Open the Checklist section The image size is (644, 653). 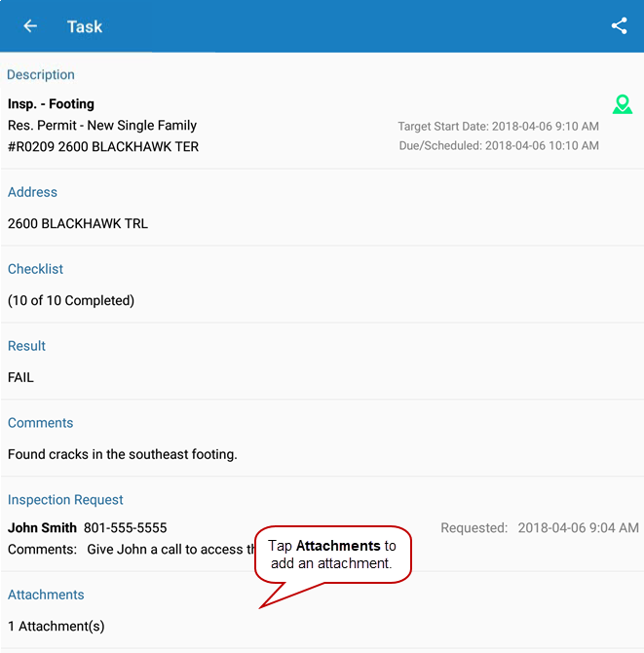click(x=35, y=269)
